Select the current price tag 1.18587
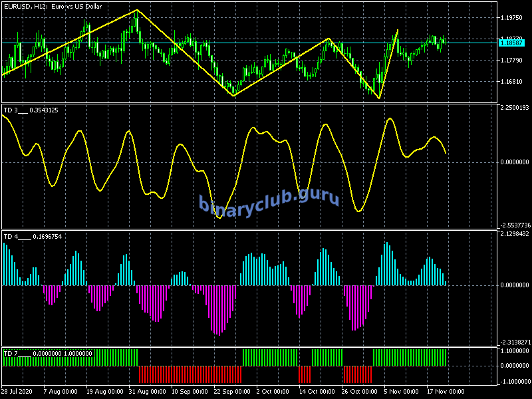This screenshot has height=399, width=532. 511,43
